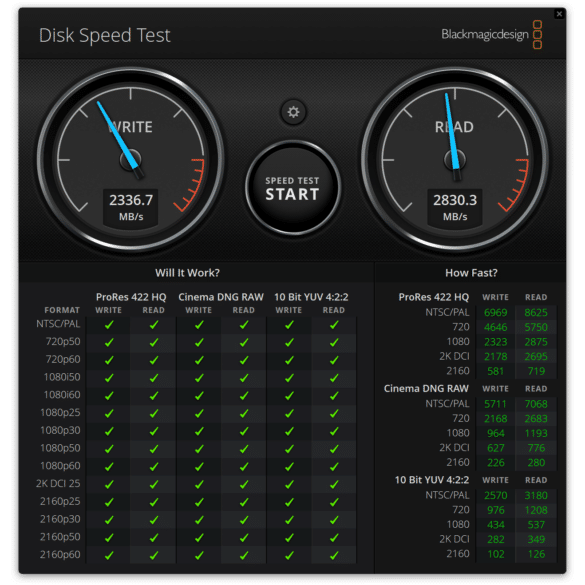Viewport: 585px width, 585px height.
Task: Click 10 Bit YUV 2K DCI read value 349
Action: tap(536, 539)
